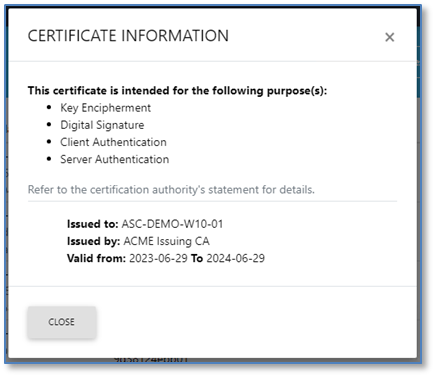Click the ASC-DEMO-W10-01 issued-to value
The image size is (435, 377).
click(x=172, y=224)
